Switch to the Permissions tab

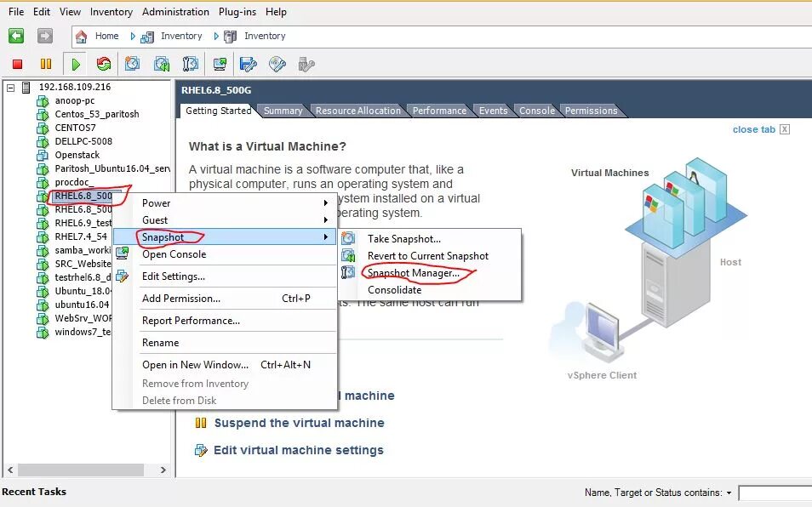coord(591,111)
